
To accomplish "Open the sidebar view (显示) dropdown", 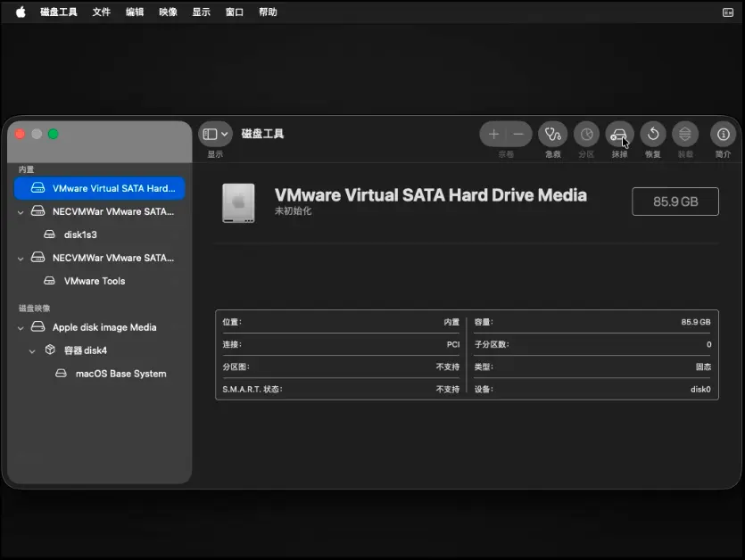I will click(215, 135).
